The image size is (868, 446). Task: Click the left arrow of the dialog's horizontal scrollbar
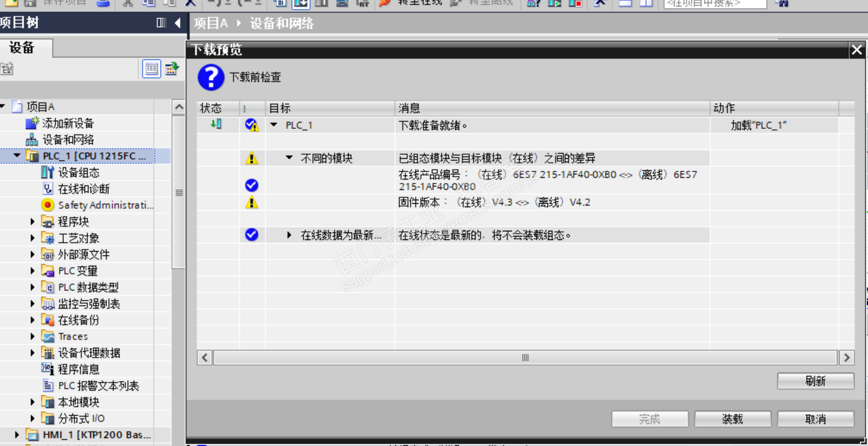[x=205, y=357]
